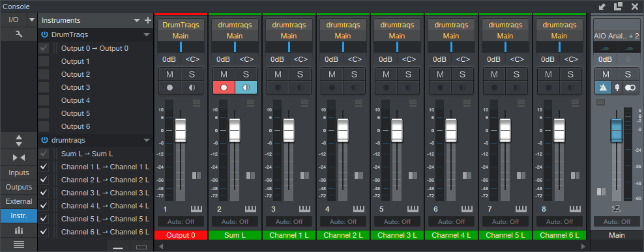The image size is (644, 252).
Task: Enable the Output 1 checkbox
Action: (x=44, y=62)
